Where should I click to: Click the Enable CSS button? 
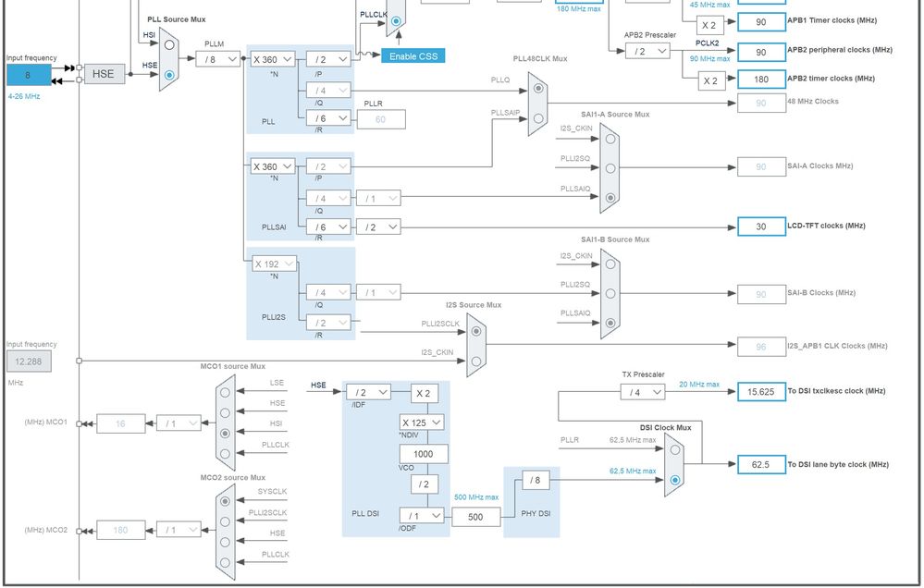coord(413,56)
